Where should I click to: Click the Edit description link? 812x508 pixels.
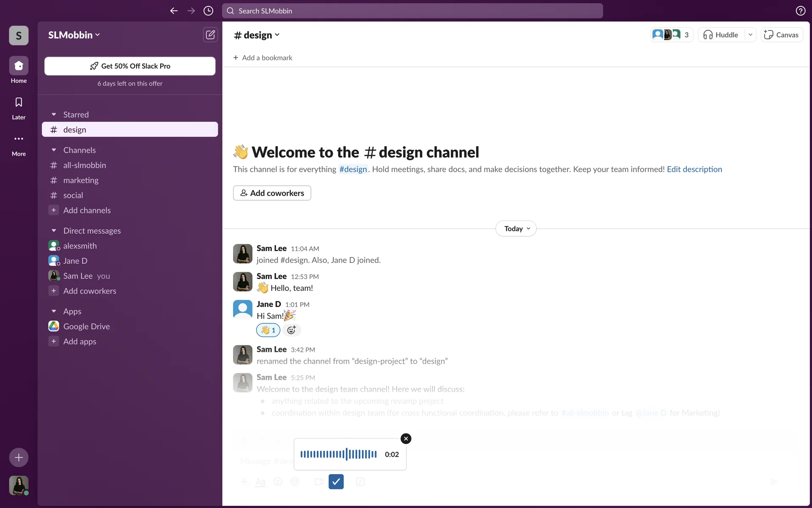pyautogui.click(x=694, y=169)
